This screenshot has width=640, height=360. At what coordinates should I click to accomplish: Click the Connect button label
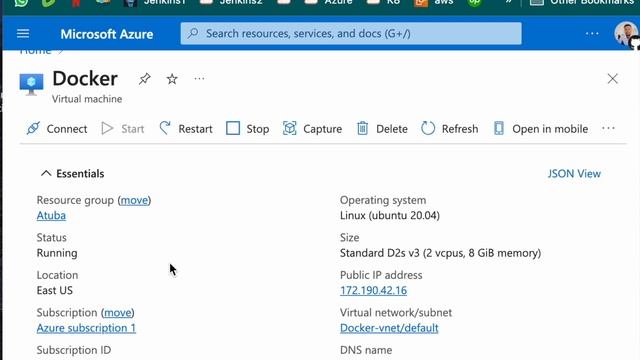pos(67,129)
